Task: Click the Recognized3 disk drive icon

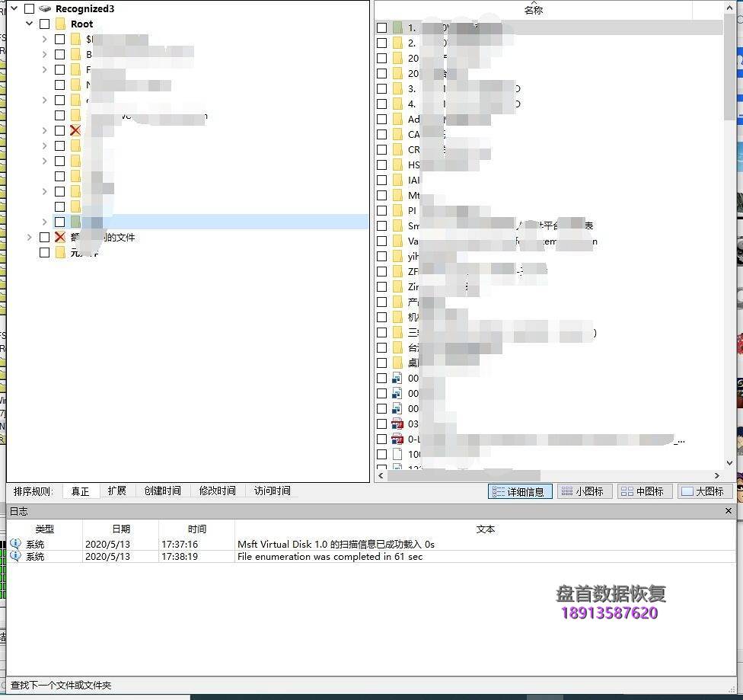Action: point(45,9)
